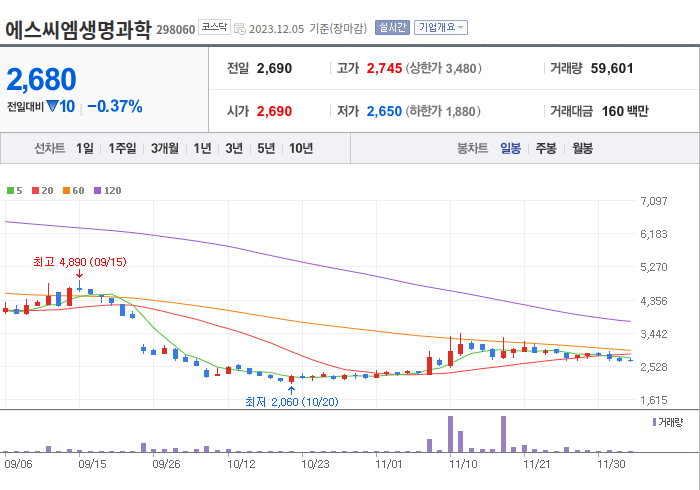Click the stock name 에스씨엠생명과학
Screen dimensions: 700x490
pyautogui.click(x=78, y=29)
